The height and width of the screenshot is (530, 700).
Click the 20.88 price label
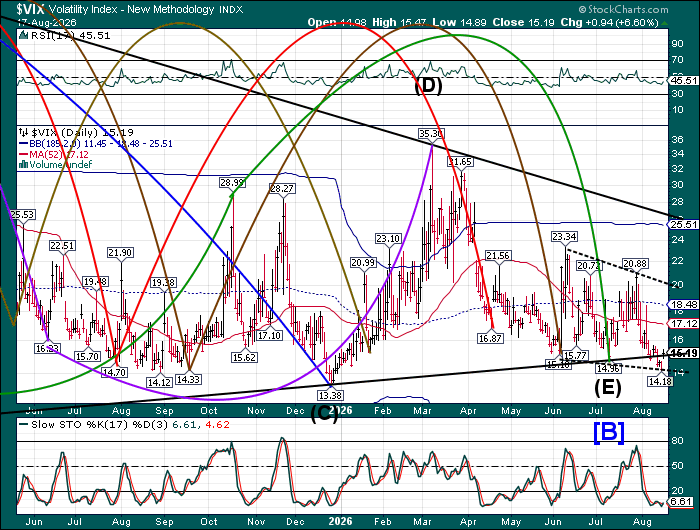point(635,263)
